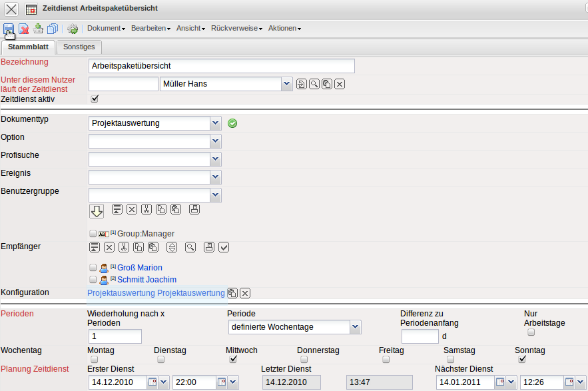The height and width of the screenshot is (391, 588).
Task: Click the search icon beside Müller Hans
Action: (314, 84)
